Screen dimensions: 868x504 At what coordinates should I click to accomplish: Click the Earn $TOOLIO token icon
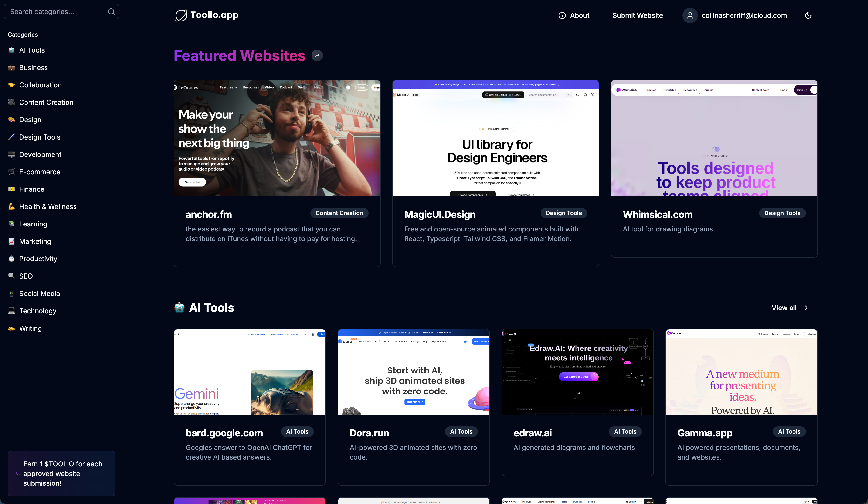pyautogui.click(x=18, y=474)
